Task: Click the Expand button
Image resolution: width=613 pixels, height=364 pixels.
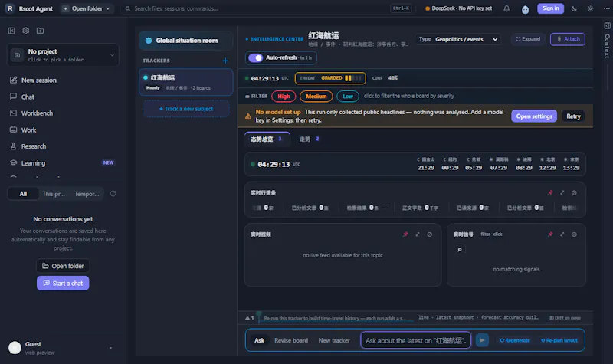Action: point(528,39)
